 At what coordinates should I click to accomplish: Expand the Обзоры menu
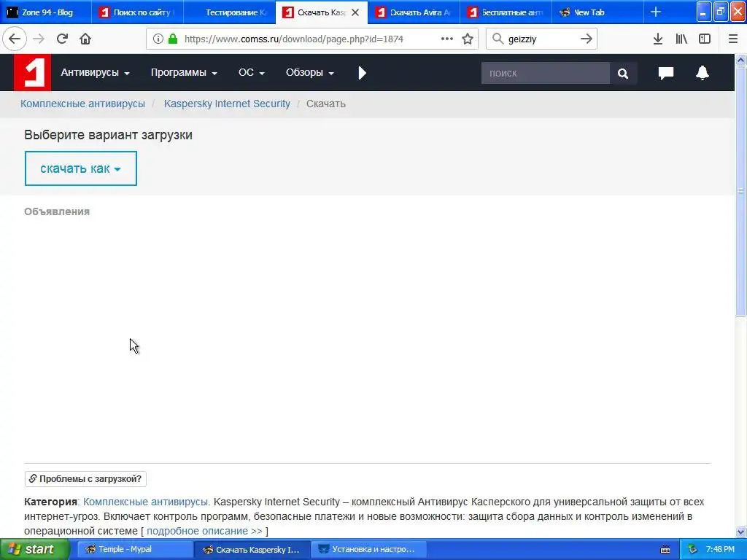point(309,72)
